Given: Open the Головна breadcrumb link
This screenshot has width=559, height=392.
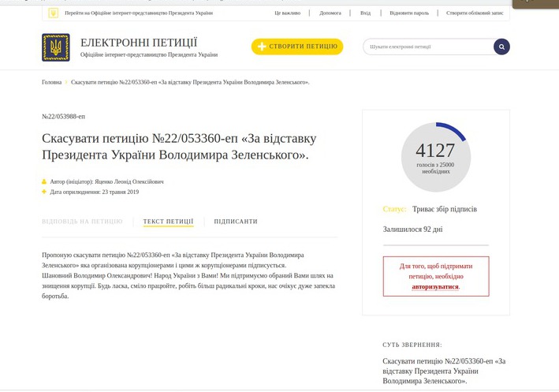Looking at the screenshot, I should pyautogui.click(x=52, y=82).
